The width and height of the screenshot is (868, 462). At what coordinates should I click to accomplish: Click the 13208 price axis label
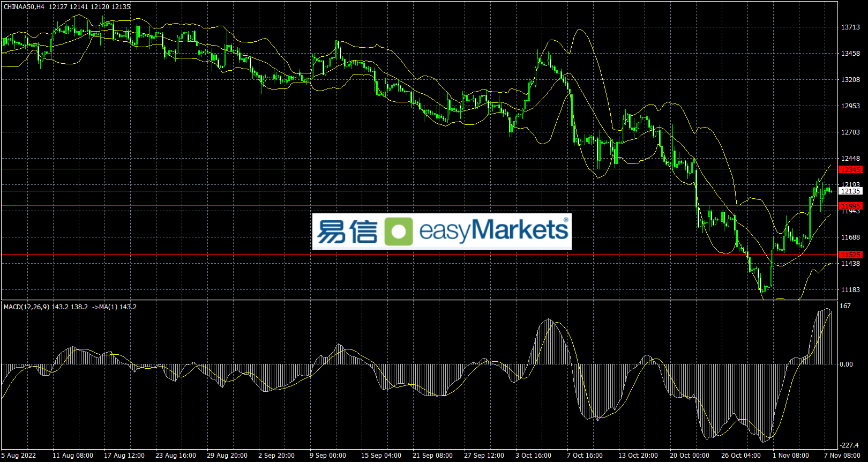pos(850,80)
